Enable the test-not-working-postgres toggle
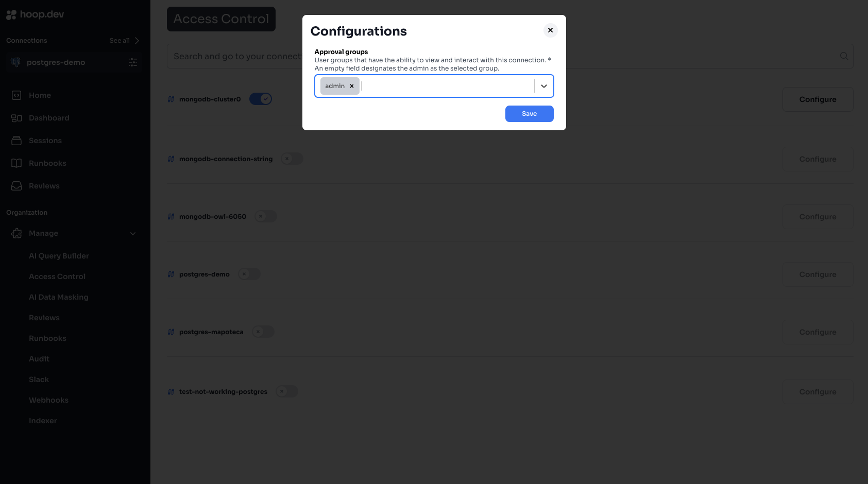This screenshot has width=868, height=484. click(287, 391)
